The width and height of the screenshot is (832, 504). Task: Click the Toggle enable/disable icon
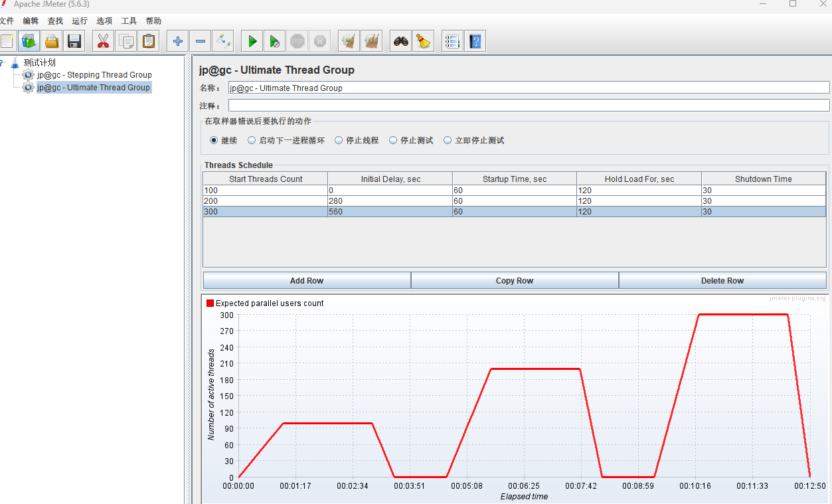[x=222, y=41]
